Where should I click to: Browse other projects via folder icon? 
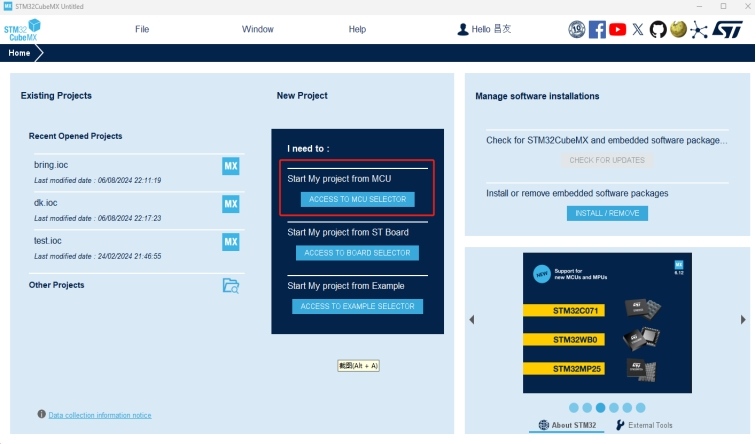[x=231, y=286]
